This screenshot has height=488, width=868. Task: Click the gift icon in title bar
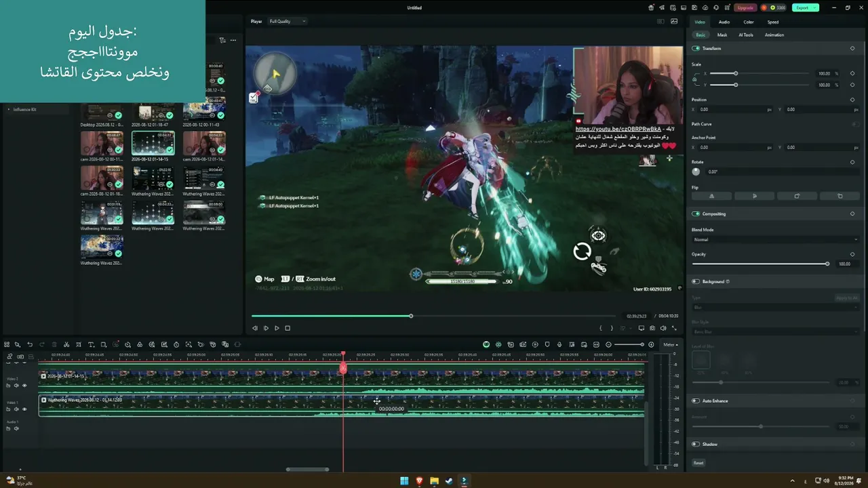[x=651, y=7]
